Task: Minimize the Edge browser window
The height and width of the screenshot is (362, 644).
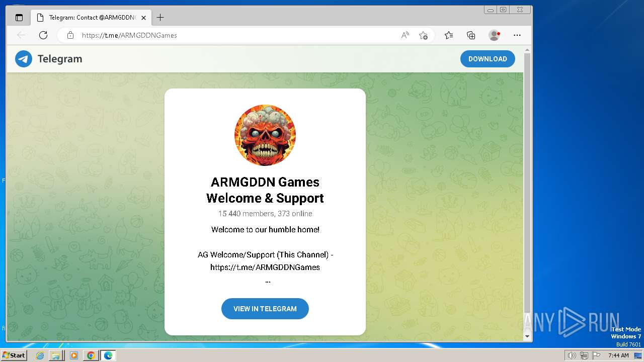Action: (x=490, y=10)
